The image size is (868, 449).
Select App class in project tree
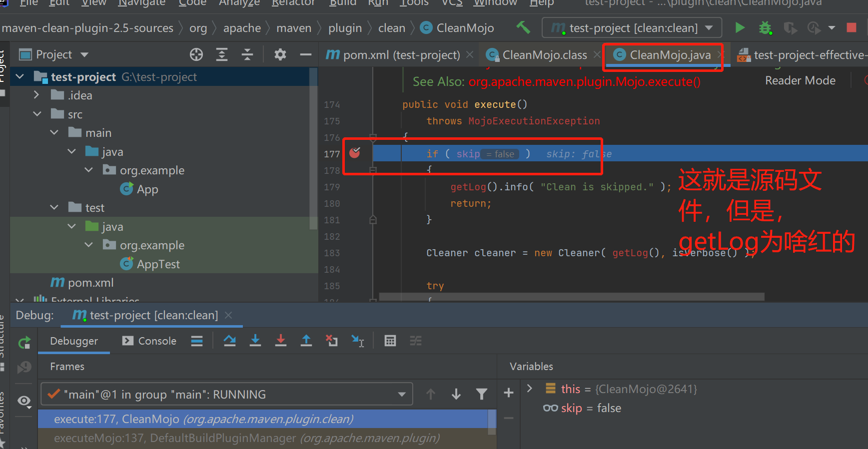[139, 189]
